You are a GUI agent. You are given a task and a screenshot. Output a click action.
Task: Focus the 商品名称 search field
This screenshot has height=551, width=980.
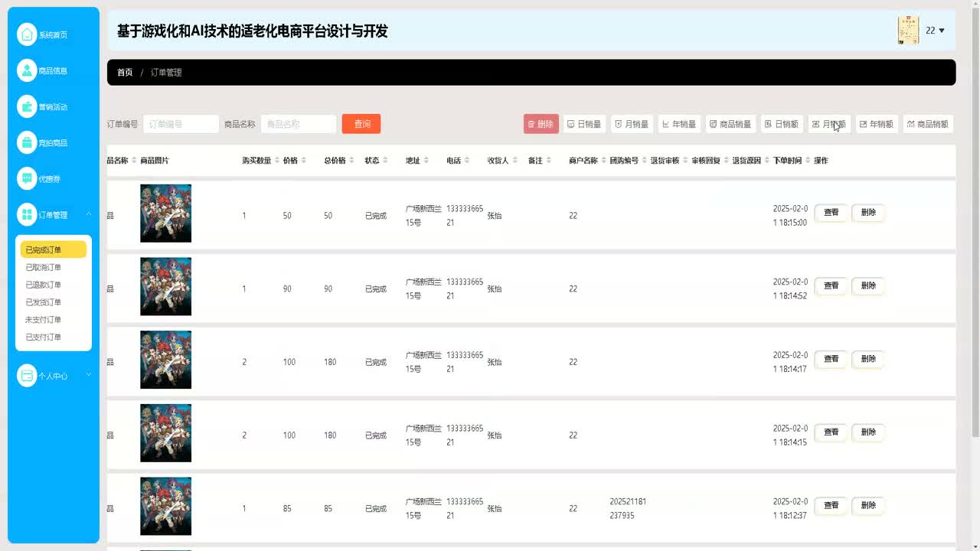299,124
